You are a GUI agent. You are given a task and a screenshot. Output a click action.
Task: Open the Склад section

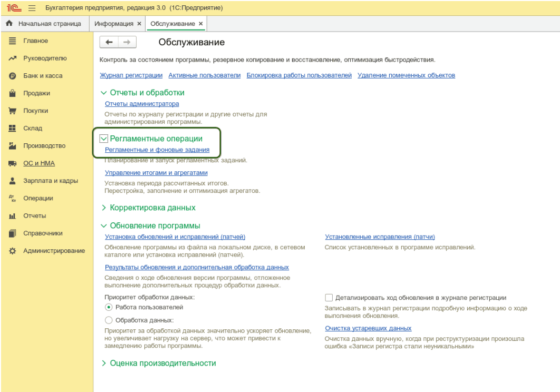point(33,128)
